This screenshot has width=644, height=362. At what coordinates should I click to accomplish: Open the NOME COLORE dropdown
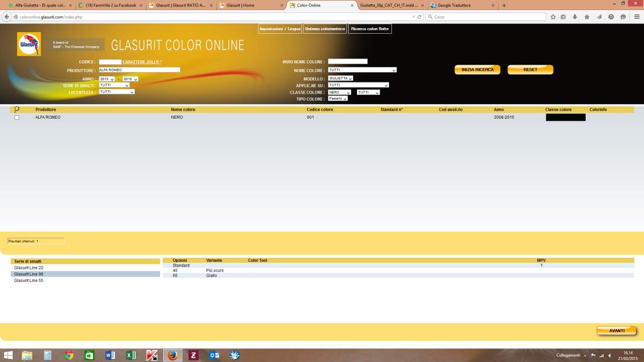point(362,70)
